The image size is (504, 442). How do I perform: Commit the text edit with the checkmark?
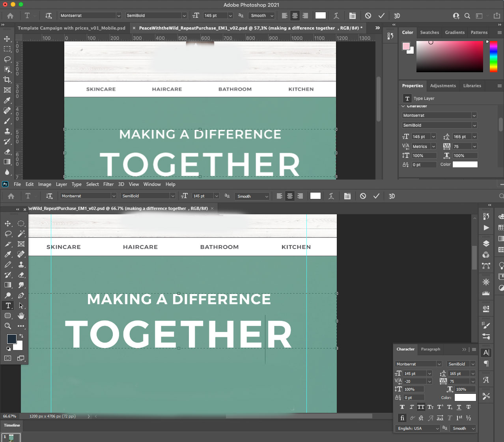click(376, 196)
